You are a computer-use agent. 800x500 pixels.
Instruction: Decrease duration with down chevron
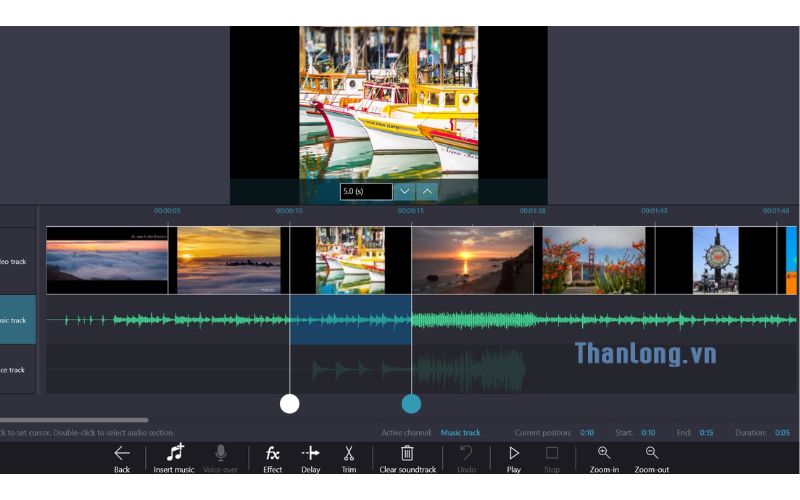(404, 191)
